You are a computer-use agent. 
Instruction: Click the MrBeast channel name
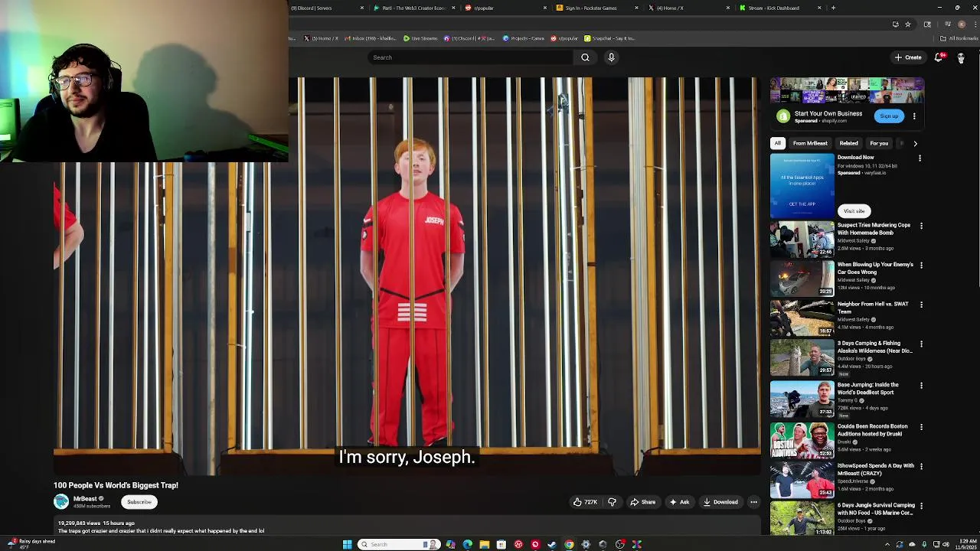click(x=85, y=498)
